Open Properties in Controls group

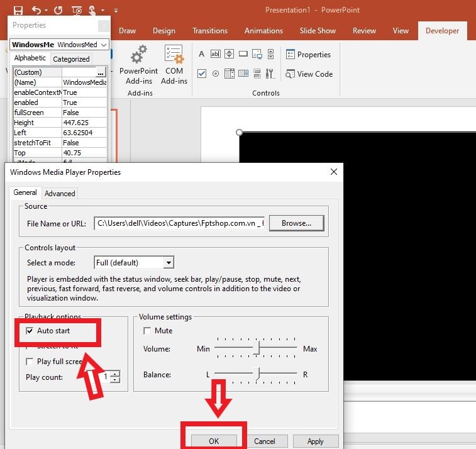click(x=308, y=55)
